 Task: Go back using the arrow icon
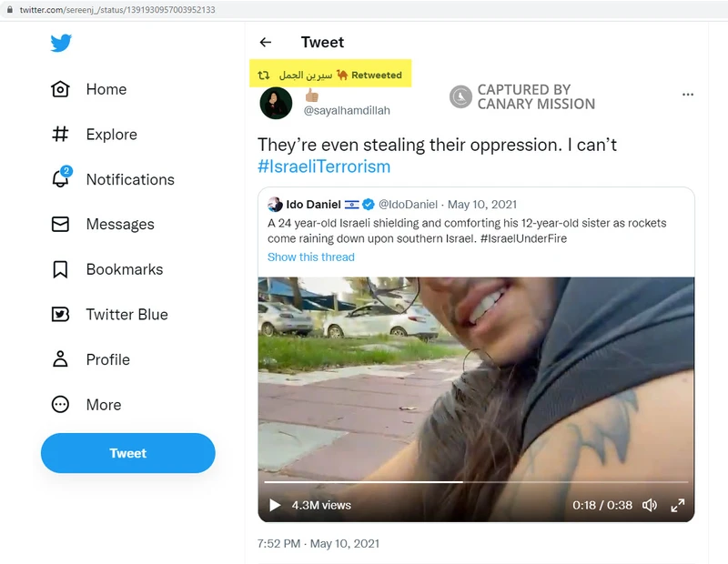tap(266, 42)
